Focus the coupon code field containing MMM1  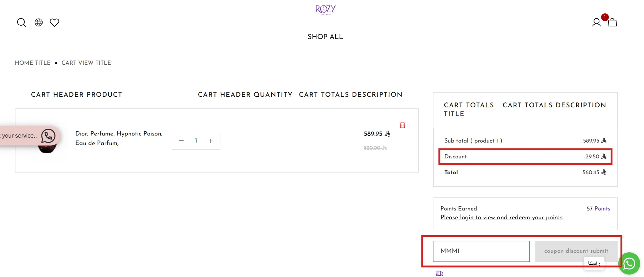coord(481,251)
